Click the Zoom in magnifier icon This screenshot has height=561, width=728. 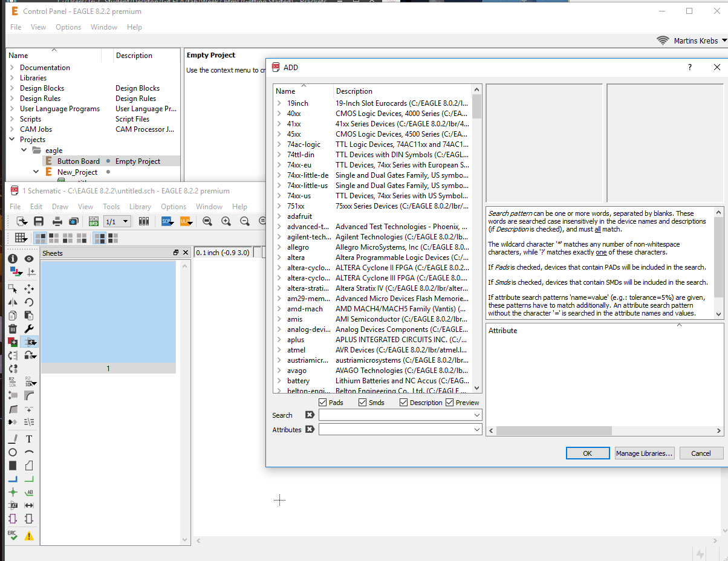pos(226,221)
